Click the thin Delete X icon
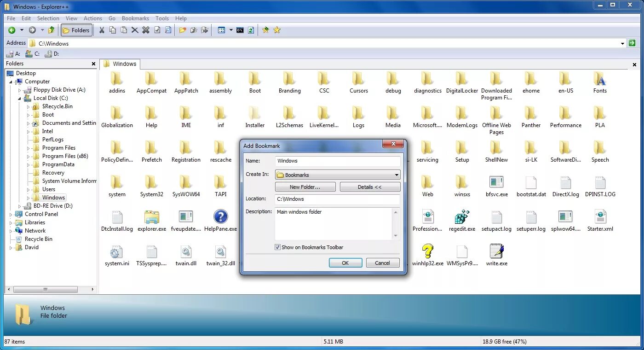644x350 pixels. click(135, 30)
